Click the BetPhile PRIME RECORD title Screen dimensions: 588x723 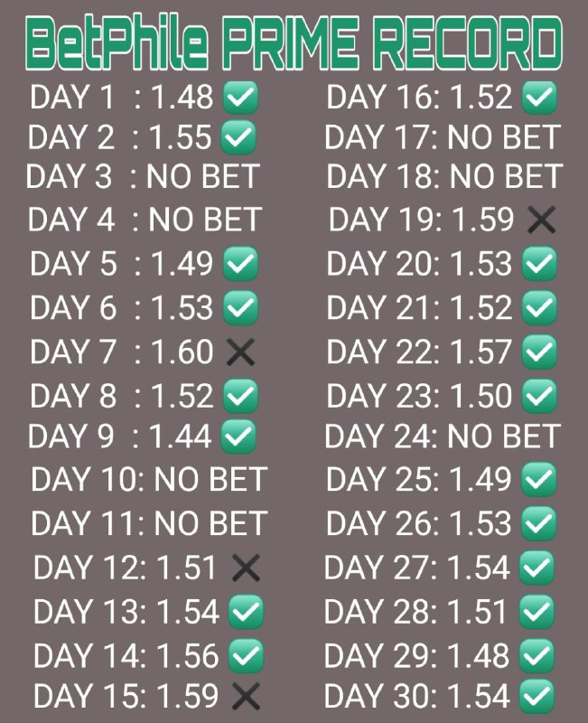point(294,42)
